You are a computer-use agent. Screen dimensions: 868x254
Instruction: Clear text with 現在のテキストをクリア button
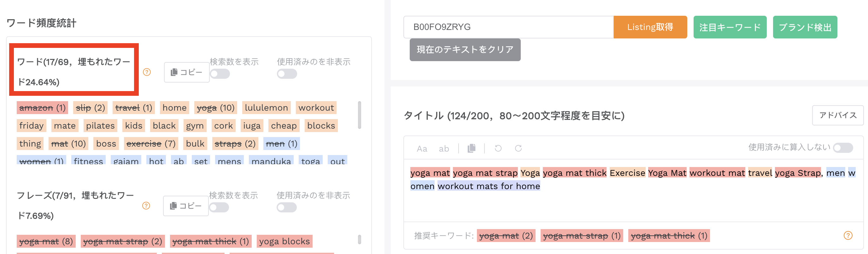coord(465,49)
